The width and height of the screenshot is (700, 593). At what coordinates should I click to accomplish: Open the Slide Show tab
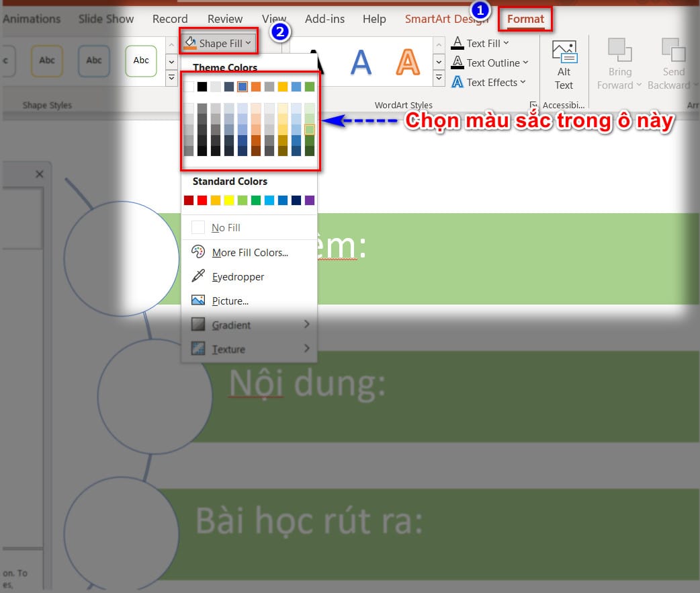pos(105,19)
